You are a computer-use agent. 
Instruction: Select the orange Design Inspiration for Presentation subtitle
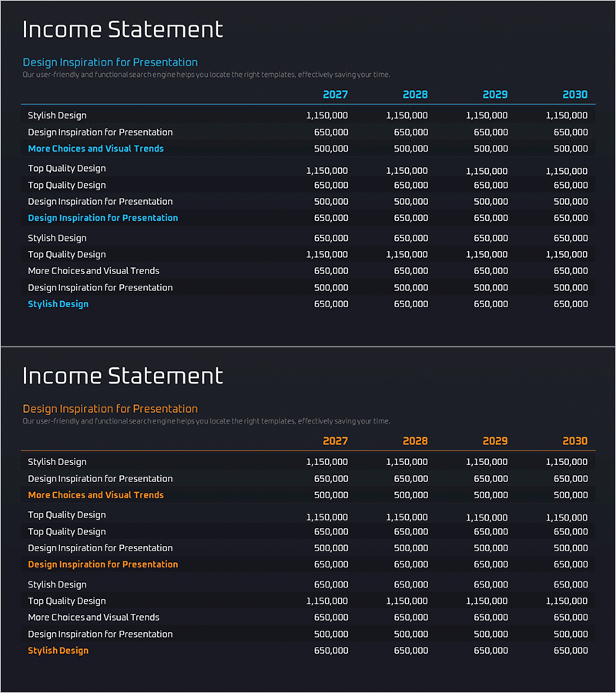110,409
